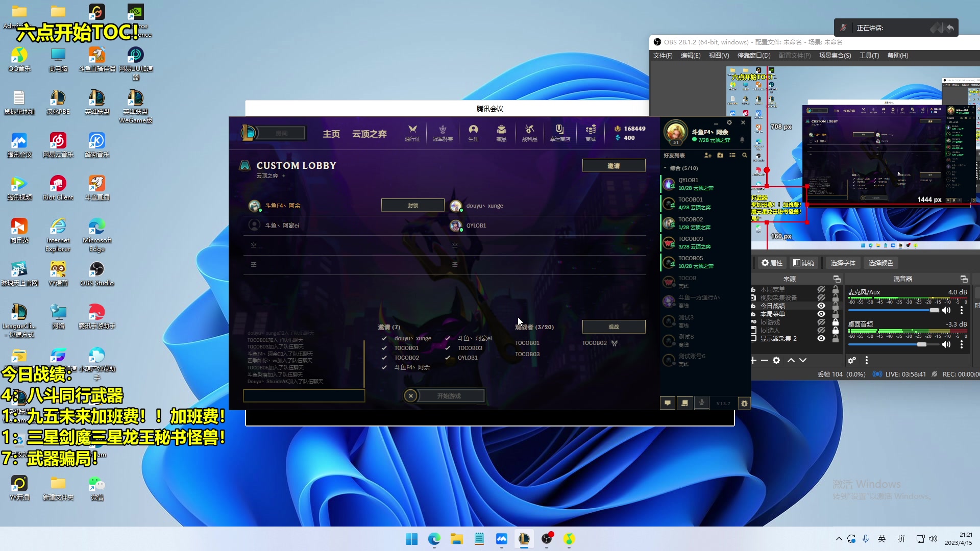The image size is (980, 551).
Task: Unlock the lol游戏 source
Action: (x=836, y=322)
